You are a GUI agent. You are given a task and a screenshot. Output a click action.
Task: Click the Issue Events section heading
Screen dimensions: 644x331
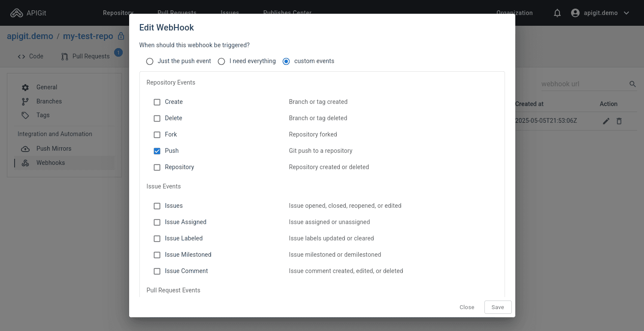coord(163,186)
